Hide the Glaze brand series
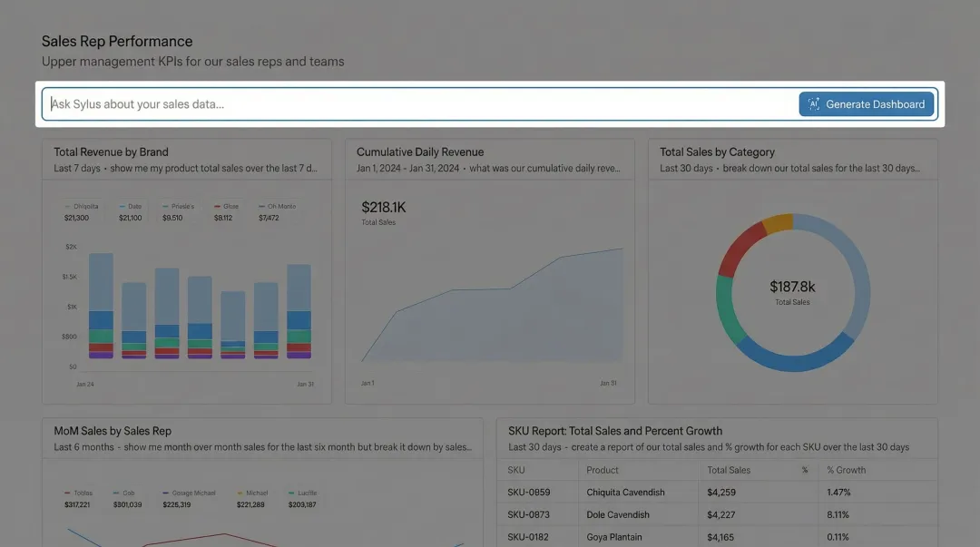Viewport: 980px width, 547px height. 225,206
